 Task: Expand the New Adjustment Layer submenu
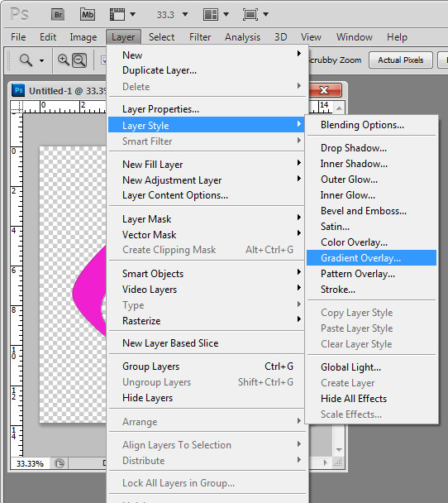click(x=207, y=180)
